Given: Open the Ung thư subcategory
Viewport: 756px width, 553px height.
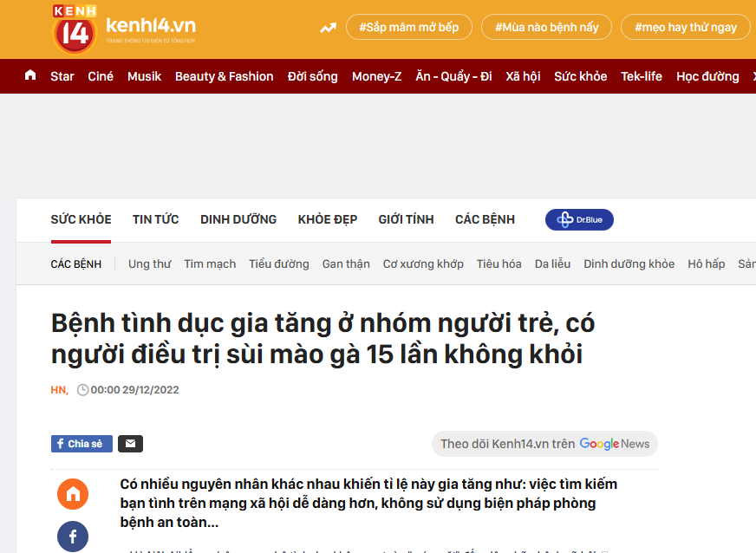Looking at the screenshot, I should tap(149, 263).
